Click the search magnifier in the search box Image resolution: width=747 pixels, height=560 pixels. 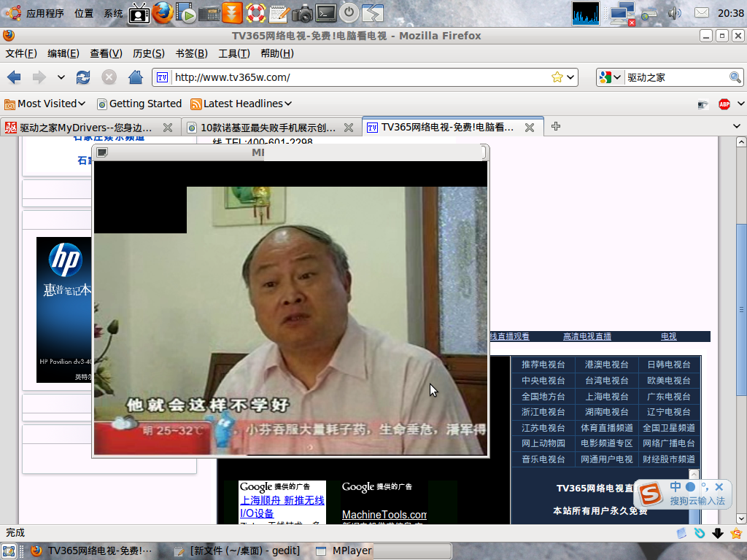pos(735,77)
